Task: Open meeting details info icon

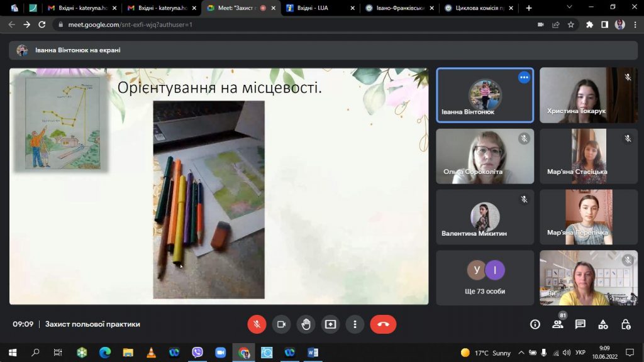Action: pyautogui.click(x=535, y=324)
